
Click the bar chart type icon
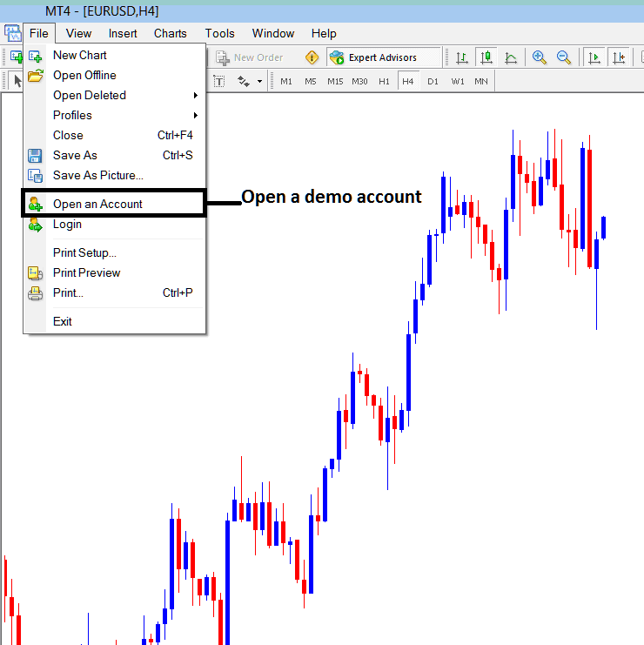[x=462, y=57]
